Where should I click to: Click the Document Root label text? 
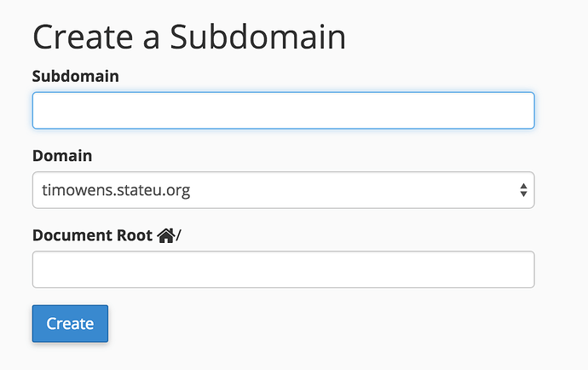pos(92,235)
